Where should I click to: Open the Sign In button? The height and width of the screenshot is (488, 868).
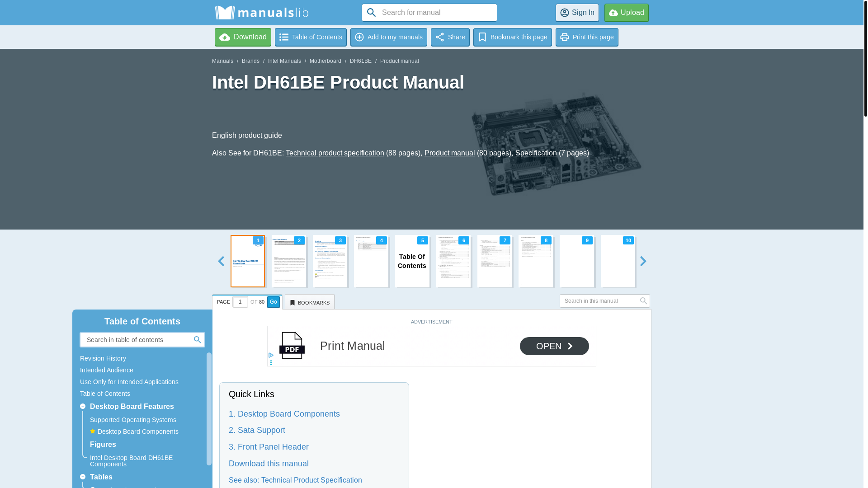pyautogui.click(x=577, y=13)
